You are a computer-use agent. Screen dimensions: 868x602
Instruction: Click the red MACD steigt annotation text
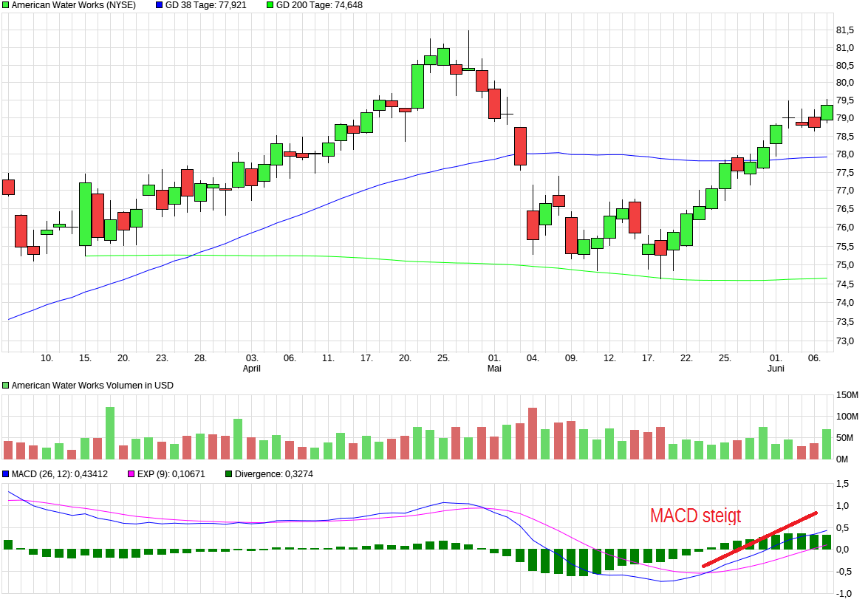[695, 516]
